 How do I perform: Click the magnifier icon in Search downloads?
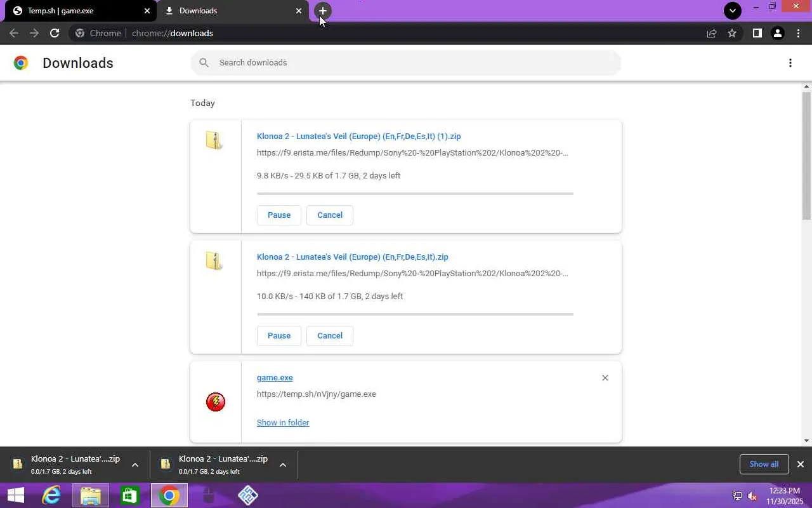(204, 62)
